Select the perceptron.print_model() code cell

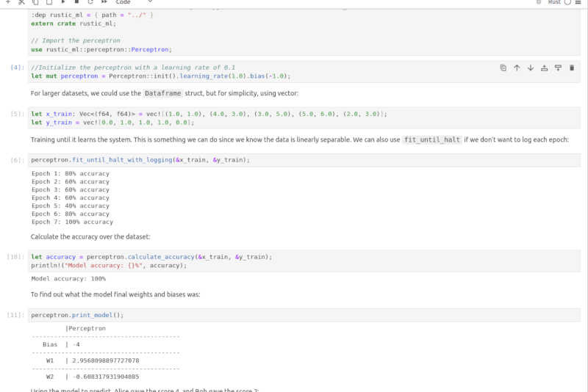(294, 315)
